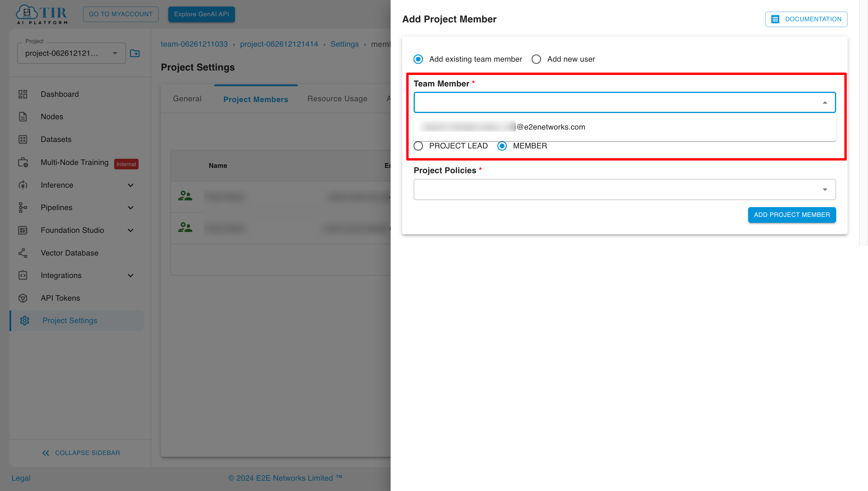
Task: Open the Legal footer link
Action: pos(21,478)
